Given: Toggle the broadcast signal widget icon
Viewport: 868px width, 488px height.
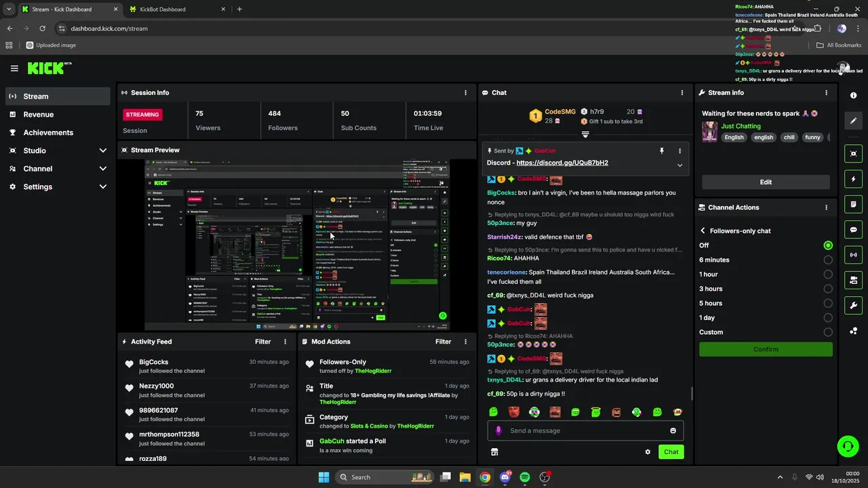Looking at the screenshot, I should [x=854, y=255].
